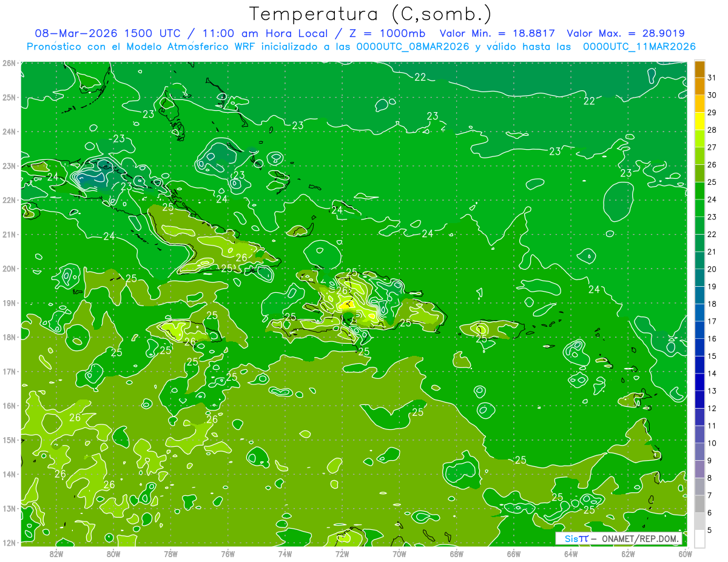Select the gray swatch between 6 and 7
Viewport: 728px width, 562px height.
point(699,504)
